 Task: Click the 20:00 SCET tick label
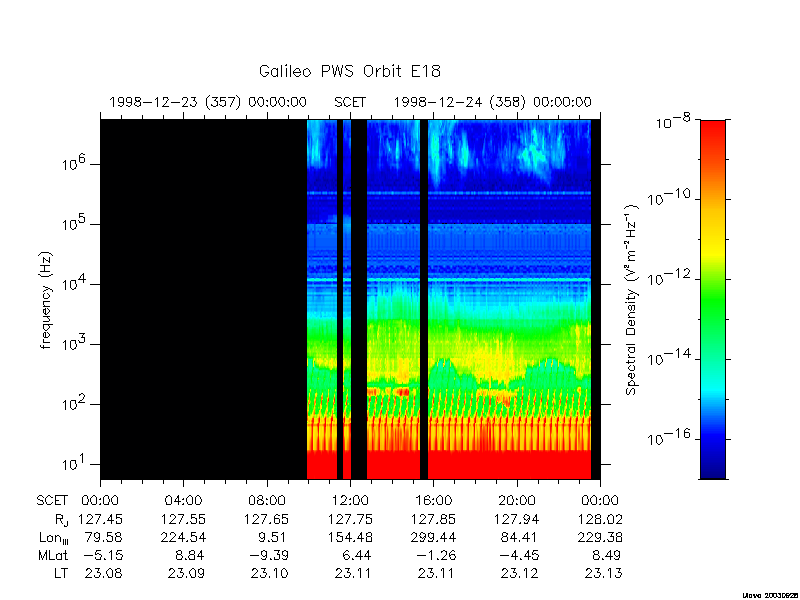click(x=517, y=501)
